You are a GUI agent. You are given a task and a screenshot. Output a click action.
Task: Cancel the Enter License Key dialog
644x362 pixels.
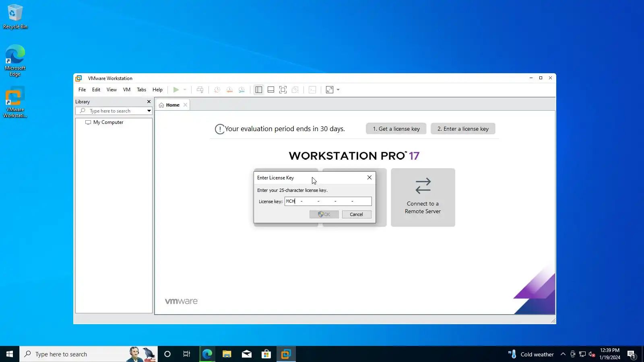tap(357, 214)
